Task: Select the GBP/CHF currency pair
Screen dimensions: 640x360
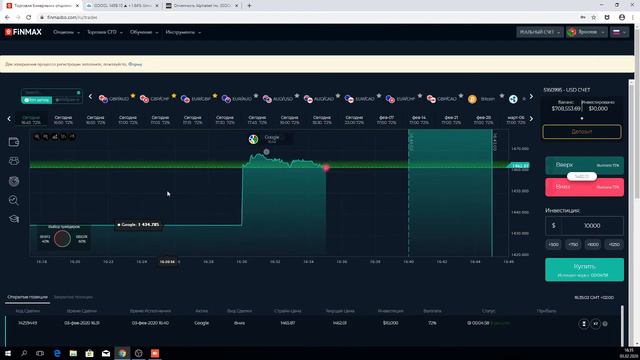Action: click(x=155, y=99)
